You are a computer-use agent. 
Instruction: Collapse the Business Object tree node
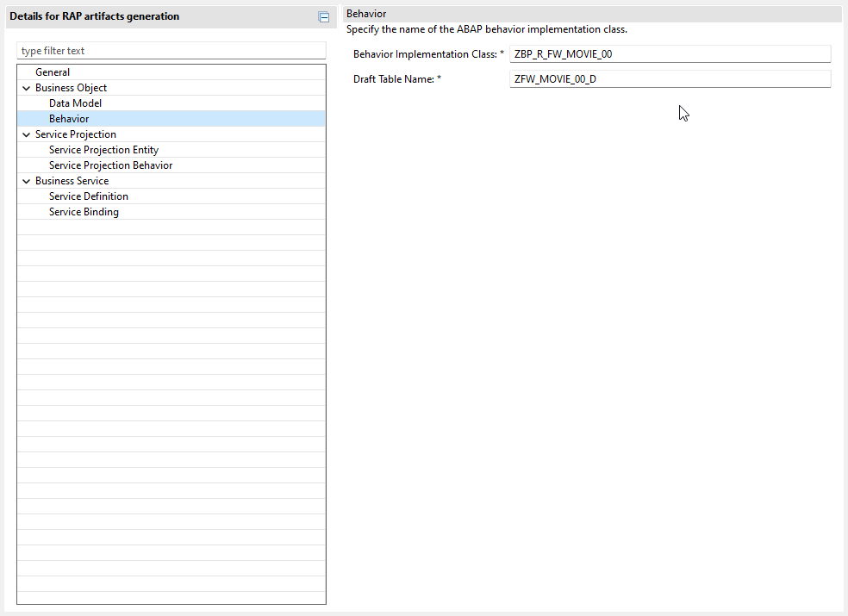pyautogui.click(x=26, y=88)
